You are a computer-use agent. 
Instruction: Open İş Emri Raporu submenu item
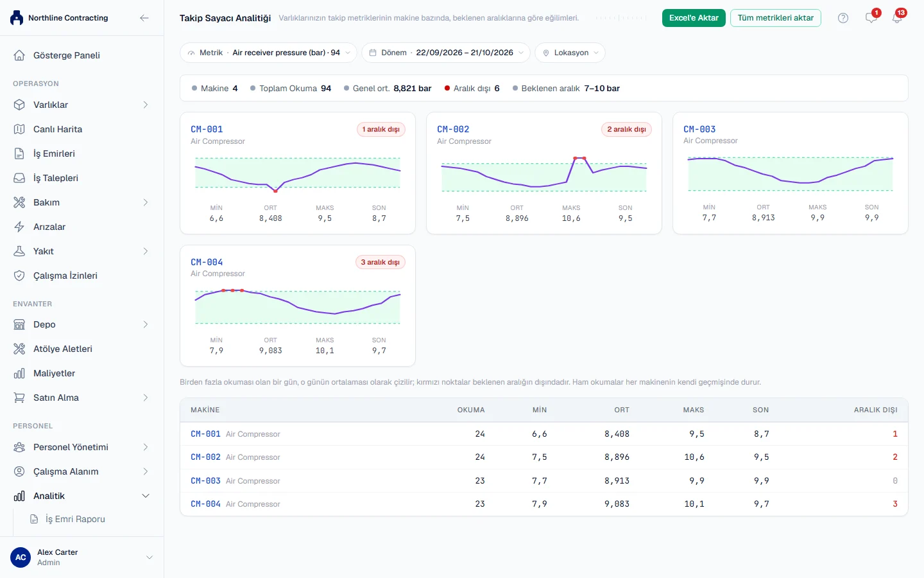click(75, 519)
